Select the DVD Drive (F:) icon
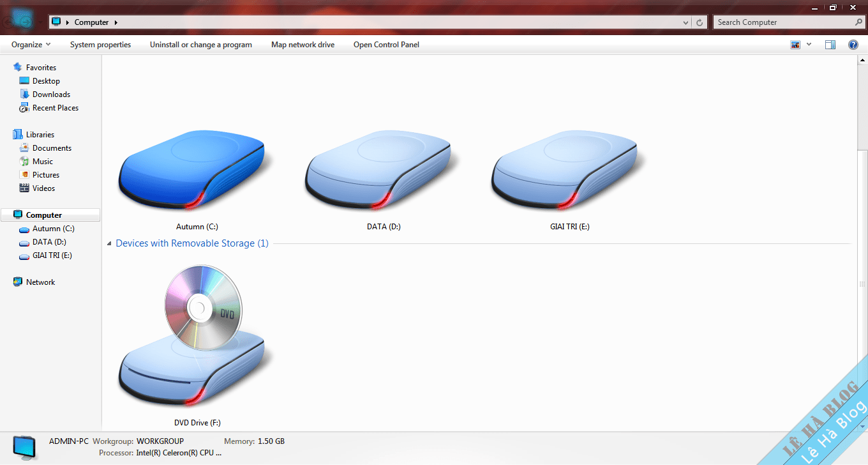The width and height of the screenshot is (868, 465). (x=196, y=336)
